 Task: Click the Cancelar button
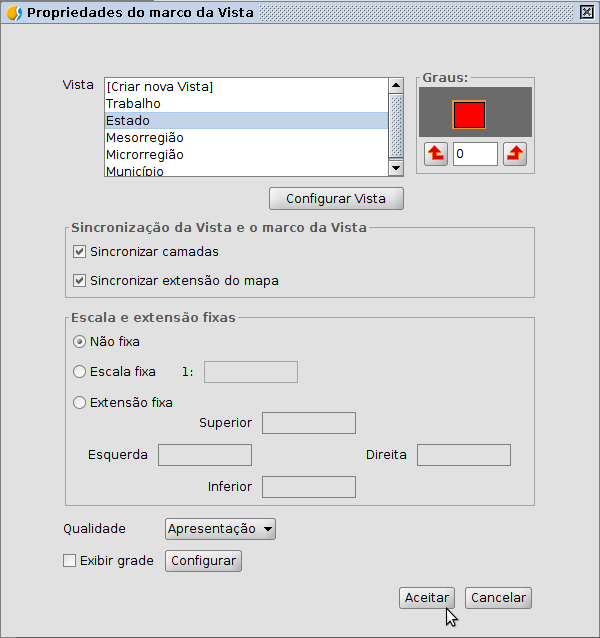click(498, 598)
